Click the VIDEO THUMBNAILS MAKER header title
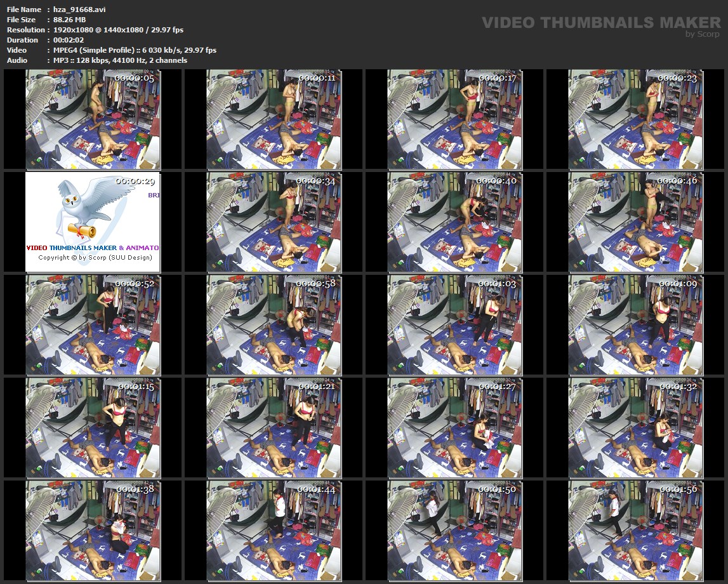The height and width of the screenshot is (584, 728). pos(601,22)
